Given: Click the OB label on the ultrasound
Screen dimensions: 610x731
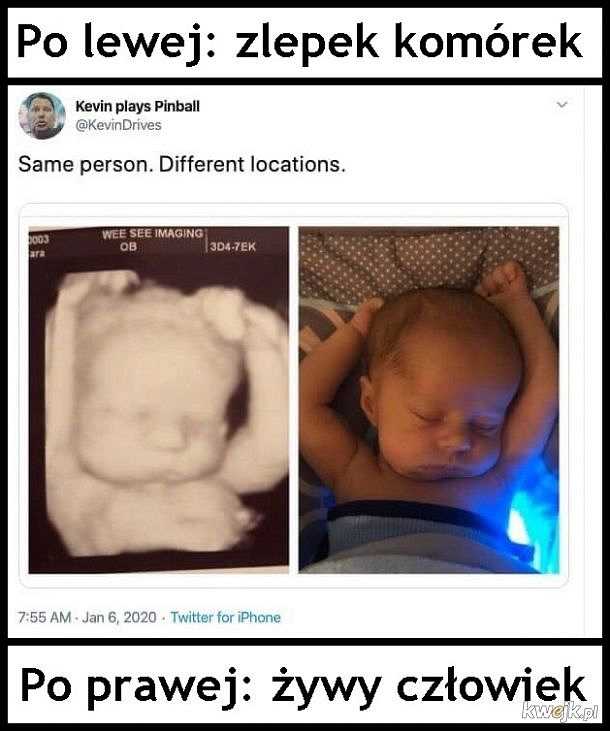Looking at the screenshot, I should [128, 247].
